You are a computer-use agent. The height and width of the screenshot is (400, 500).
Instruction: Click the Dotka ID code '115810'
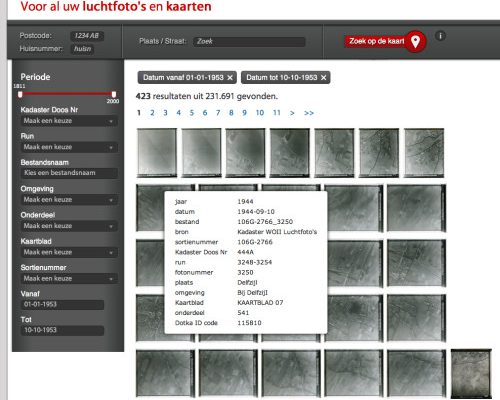(249, 323)
